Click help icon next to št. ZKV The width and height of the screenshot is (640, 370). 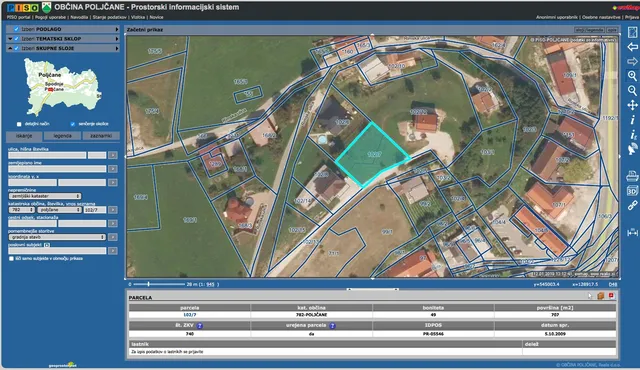click(x=200, y=326)
